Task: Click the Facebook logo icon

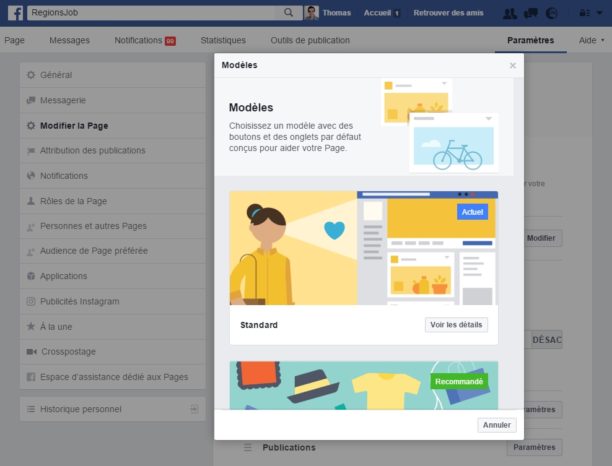Action: [15, 13]
